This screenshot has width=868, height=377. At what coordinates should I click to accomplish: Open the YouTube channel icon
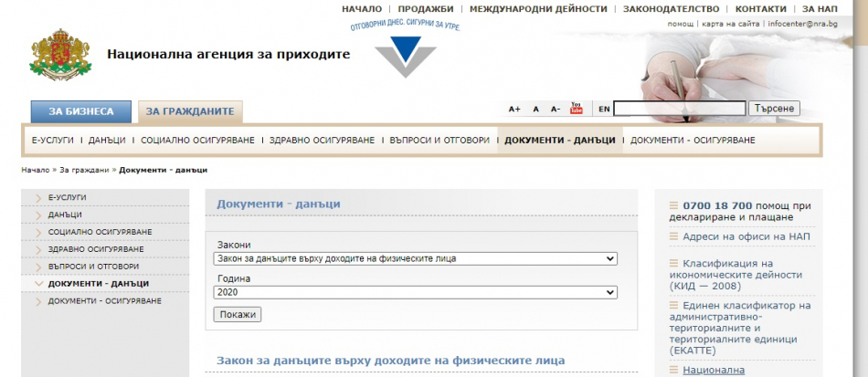coord(576,109)
